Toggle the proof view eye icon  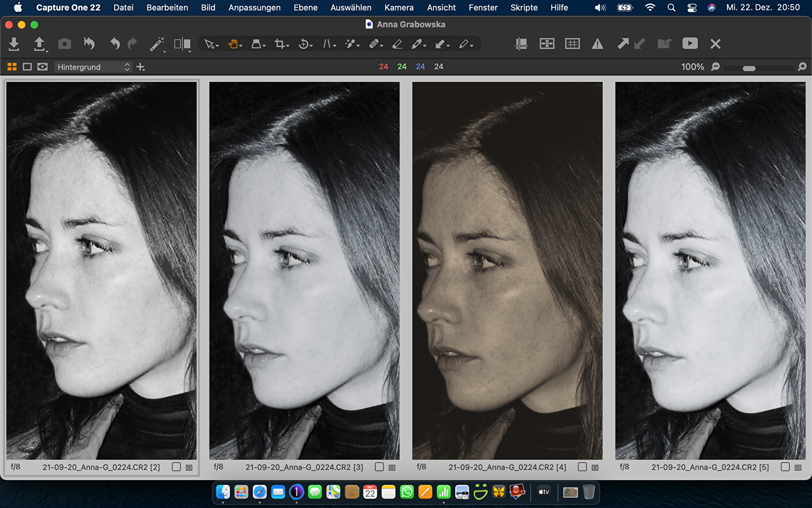[42, 67]
